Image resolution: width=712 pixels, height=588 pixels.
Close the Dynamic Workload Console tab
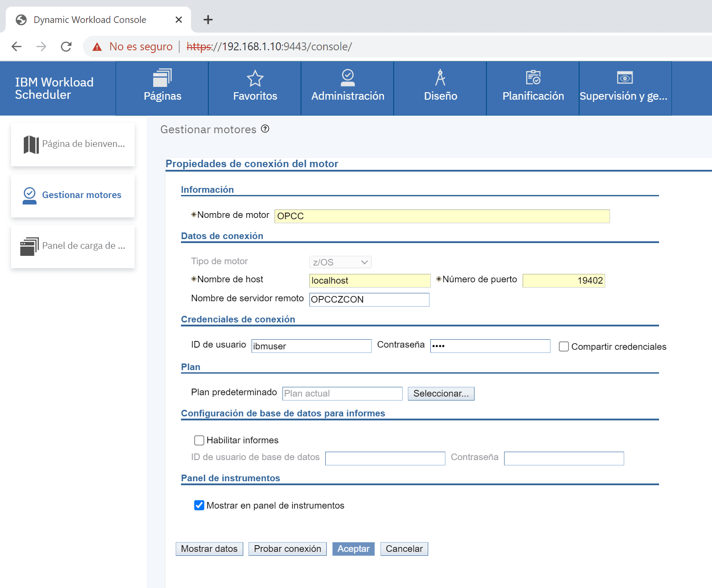pyautogui.click(x=179, y=19)
